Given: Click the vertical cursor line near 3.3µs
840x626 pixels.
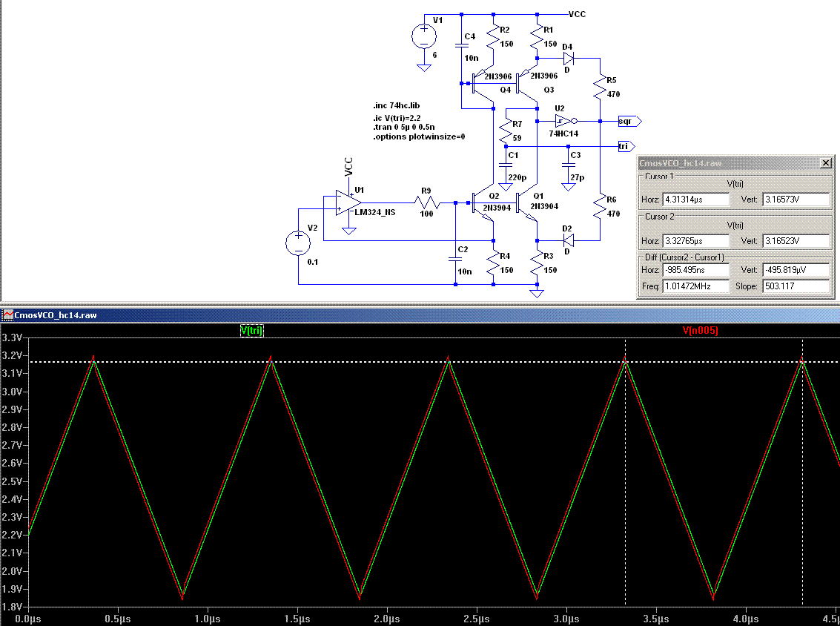Looking at the screenshot, I should pos(625,472).
